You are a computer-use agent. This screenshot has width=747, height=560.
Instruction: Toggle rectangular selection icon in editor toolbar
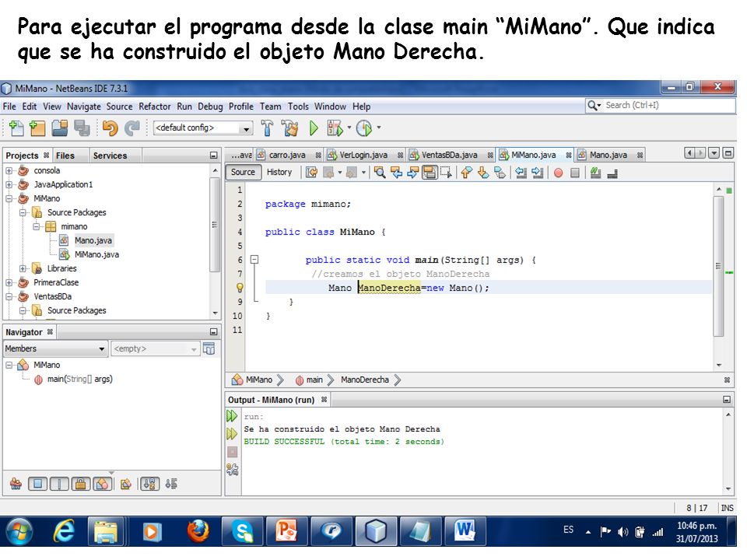446,173
